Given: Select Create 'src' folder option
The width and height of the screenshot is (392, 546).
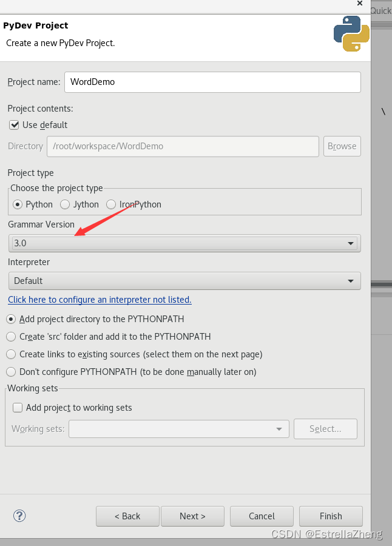Looking at the screenshot, I should (x=11, y=337).
